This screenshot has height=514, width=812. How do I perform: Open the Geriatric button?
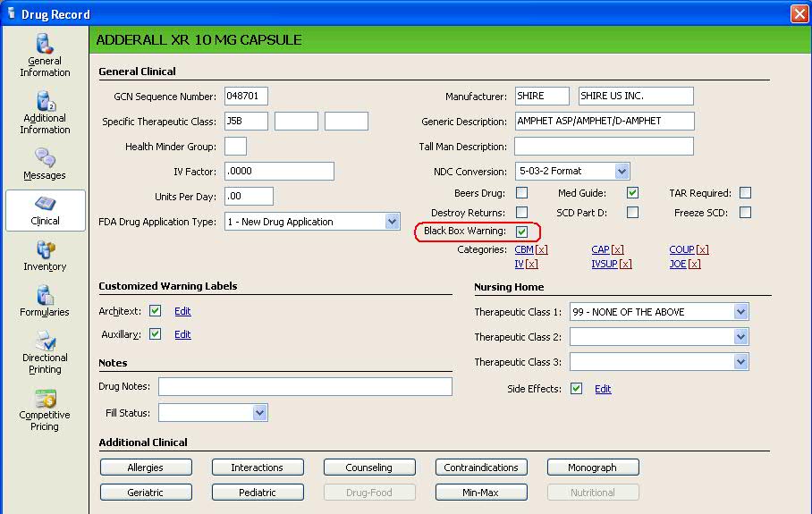click(146, 492)
